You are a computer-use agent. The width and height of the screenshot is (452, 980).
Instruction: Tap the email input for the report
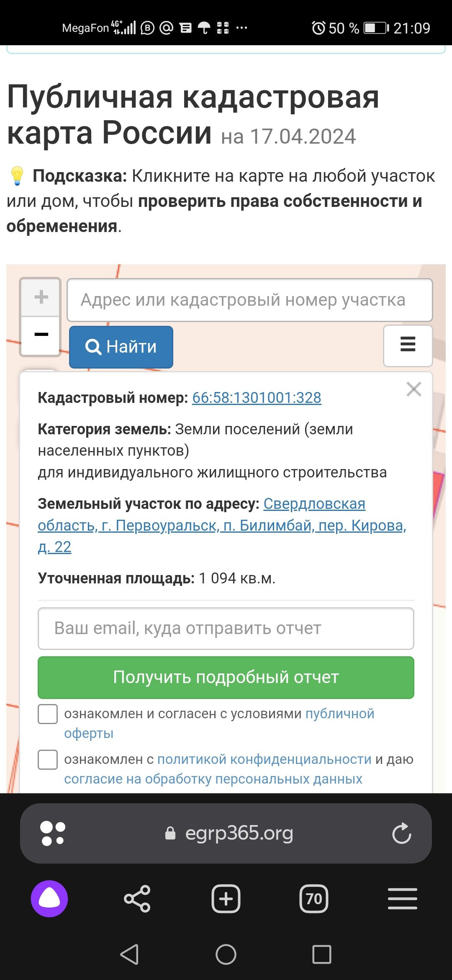226,629
